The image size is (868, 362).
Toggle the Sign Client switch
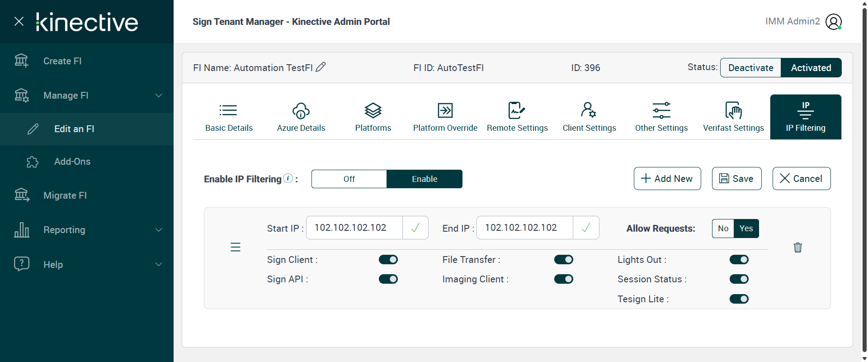click(388, 260)
